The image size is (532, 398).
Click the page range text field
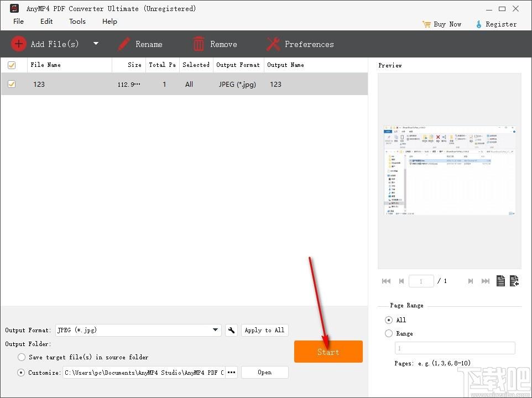[455, 348]
